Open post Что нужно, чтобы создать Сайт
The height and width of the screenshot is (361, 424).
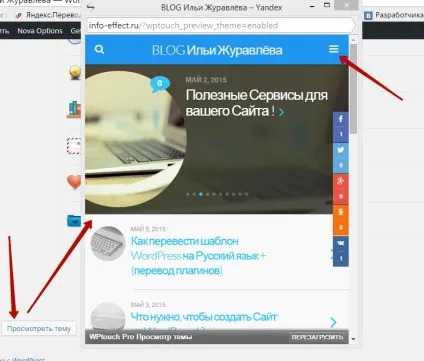pos(204,317)
